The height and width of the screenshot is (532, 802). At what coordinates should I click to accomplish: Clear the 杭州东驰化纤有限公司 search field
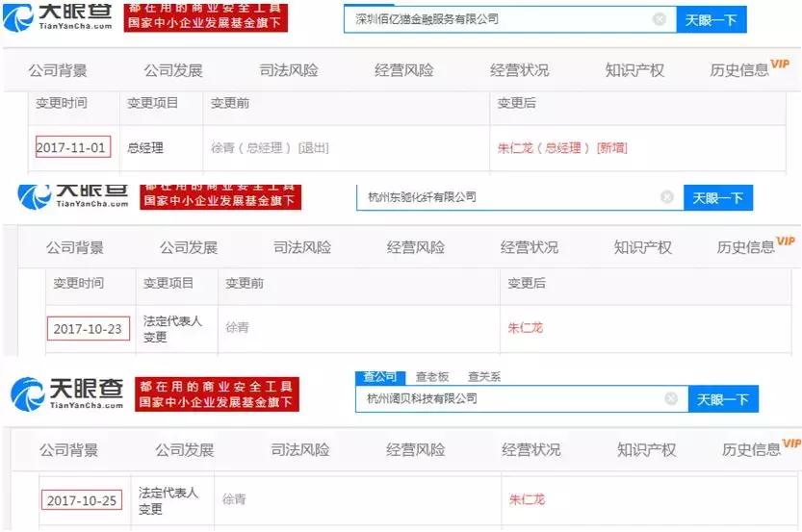[x=666, y=197]
